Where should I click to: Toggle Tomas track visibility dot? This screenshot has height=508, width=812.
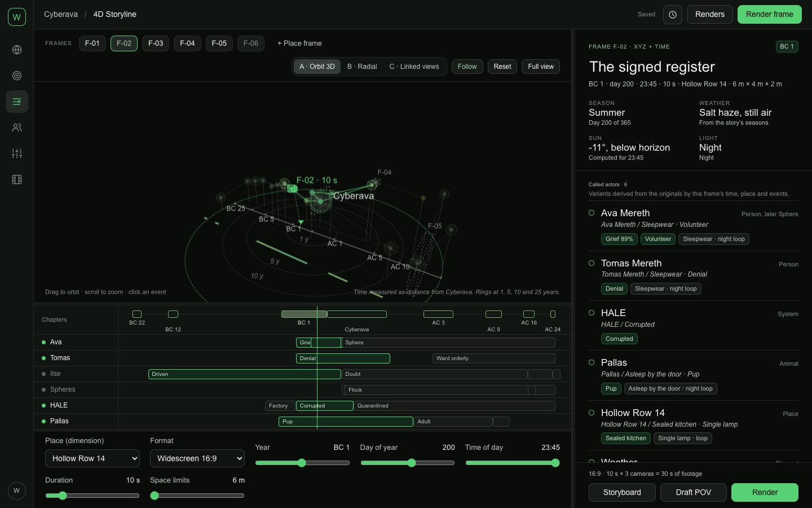point(43,358)
